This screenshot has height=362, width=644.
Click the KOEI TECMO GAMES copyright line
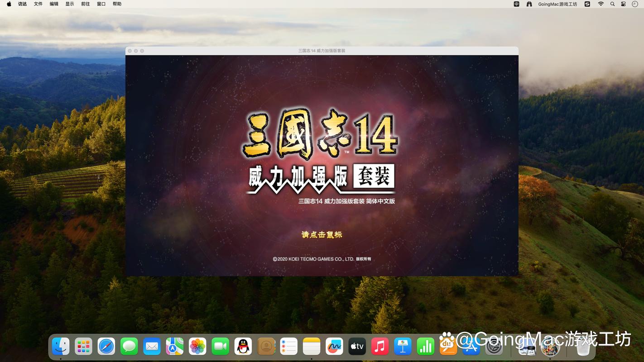(x=322, y=259)
